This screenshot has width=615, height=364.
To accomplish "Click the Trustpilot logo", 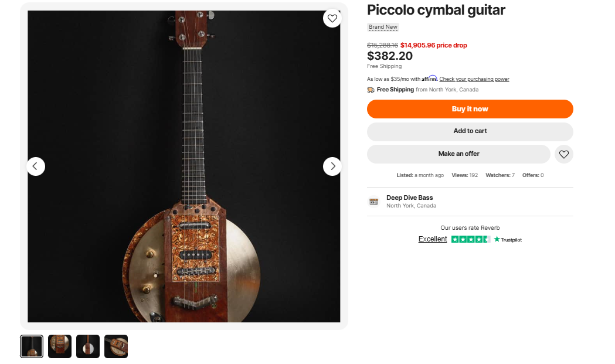I will (x=508, y=239).
